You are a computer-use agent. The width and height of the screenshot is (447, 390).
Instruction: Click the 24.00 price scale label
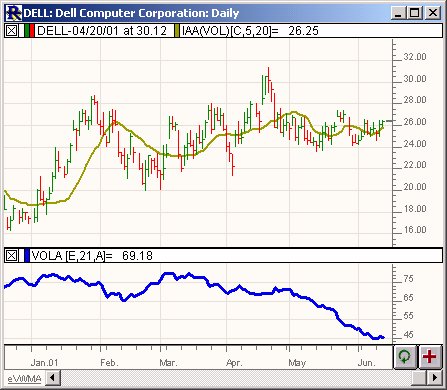tap(415, 144)
